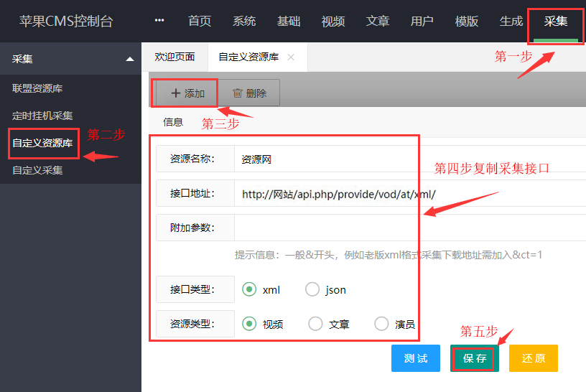Open the 视频 top menu
This screenshot has height=392, width=586.
[x=333, y=21]
